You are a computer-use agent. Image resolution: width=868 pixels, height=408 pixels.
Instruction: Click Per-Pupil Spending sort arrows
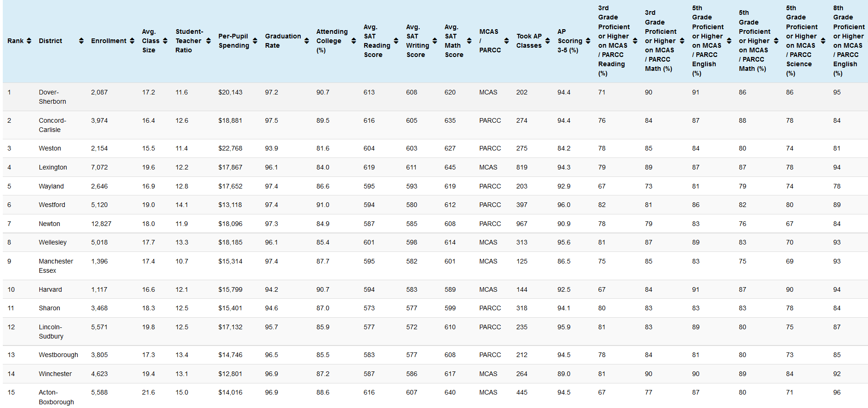pos(255,41)
